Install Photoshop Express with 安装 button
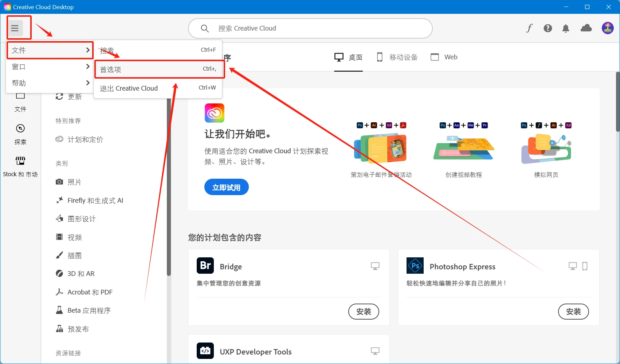Screen dimensions: 620x364 point(573,312)
